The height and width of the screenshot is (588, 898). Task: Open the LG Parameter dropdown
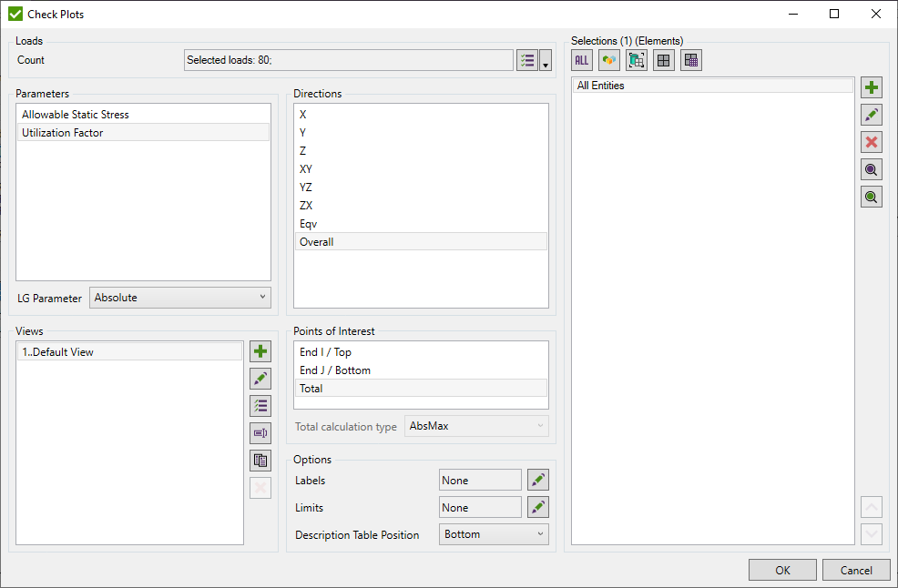pos(180,298)
